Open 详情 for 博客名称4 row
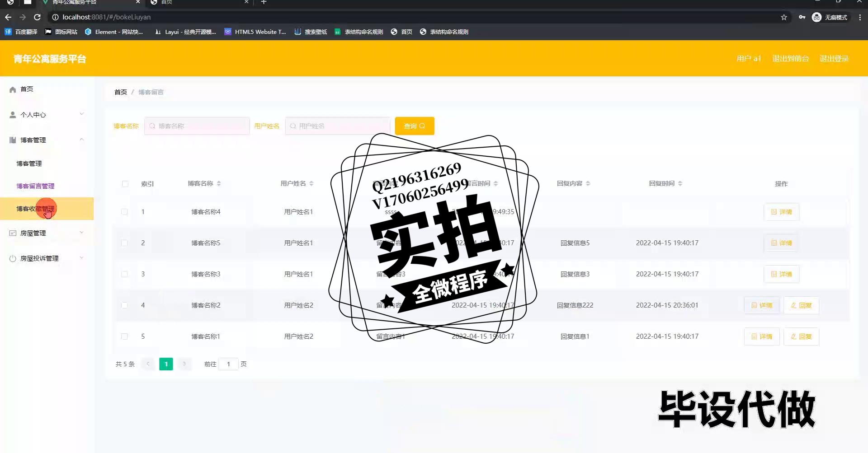The image size is (868, 453). pos(781,212)
